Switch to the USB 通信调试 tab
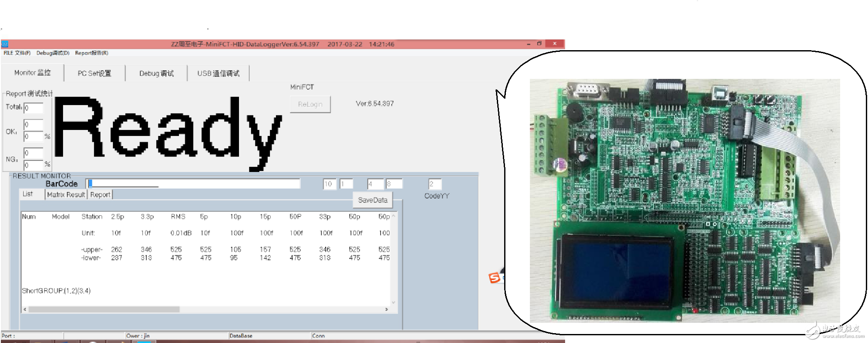 pos(218,73)
